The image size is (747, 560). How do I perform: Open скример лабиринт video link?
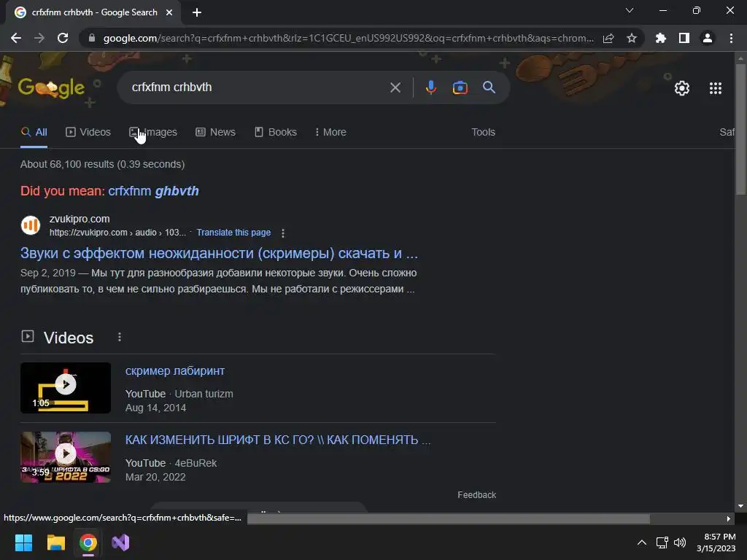pyautogui.click(x=175, y=371)
